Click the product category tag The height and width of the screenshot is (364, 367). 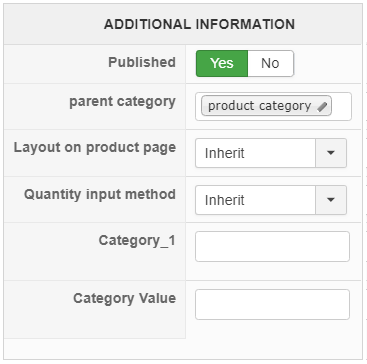pyautogui.click(x=266, y=106)
